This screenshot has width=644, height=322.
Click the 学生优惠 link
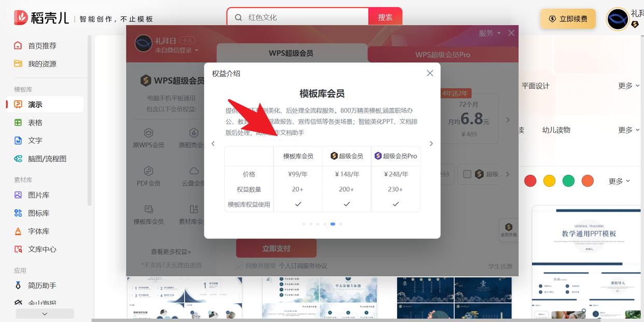coord(500,266)
